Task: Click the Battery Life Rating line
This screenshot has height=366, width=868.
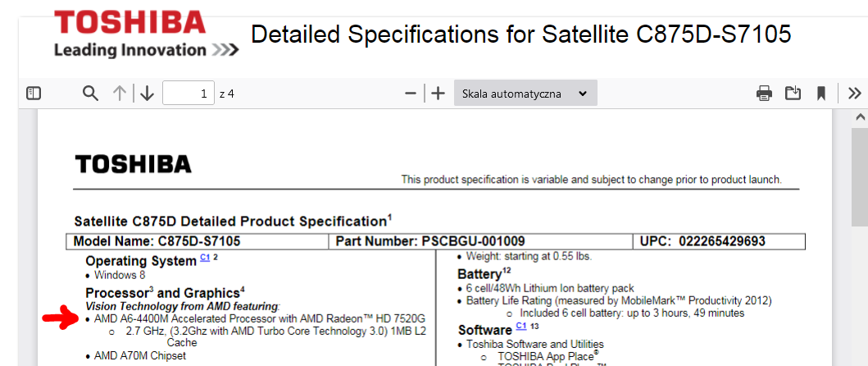Action: tap(619, 300)
